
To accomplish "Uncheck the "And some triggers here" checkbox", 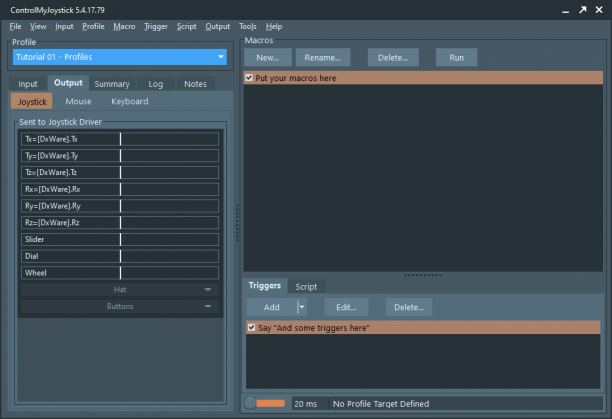I will click(x=252, y=327).
